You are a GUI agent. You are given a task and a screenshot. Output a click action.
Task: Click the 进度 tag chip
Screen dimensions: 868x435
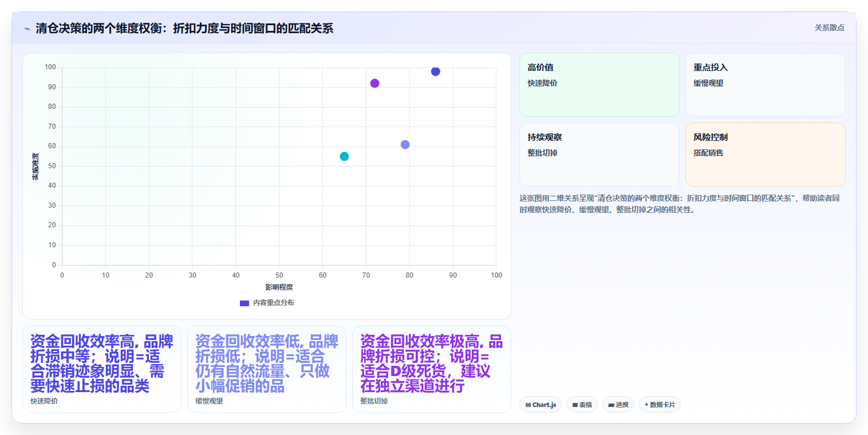pos(618,405)
